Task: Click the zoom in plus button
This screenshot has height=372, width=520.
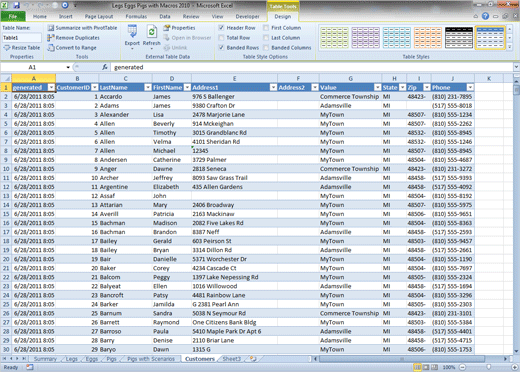Action: (515, 367)
